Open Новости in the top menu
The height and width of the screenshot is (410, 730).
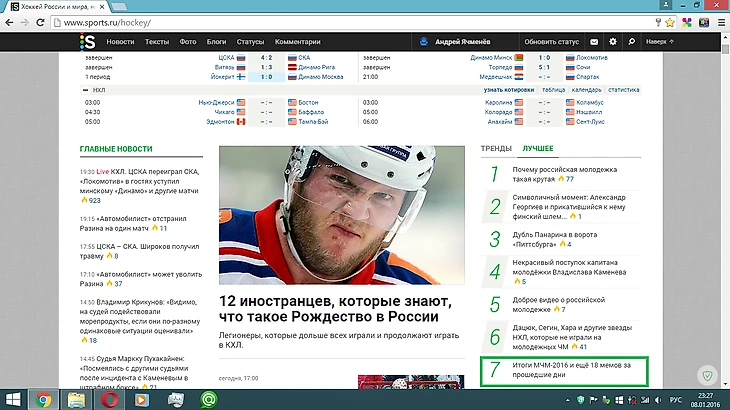(x=120, y=42)
